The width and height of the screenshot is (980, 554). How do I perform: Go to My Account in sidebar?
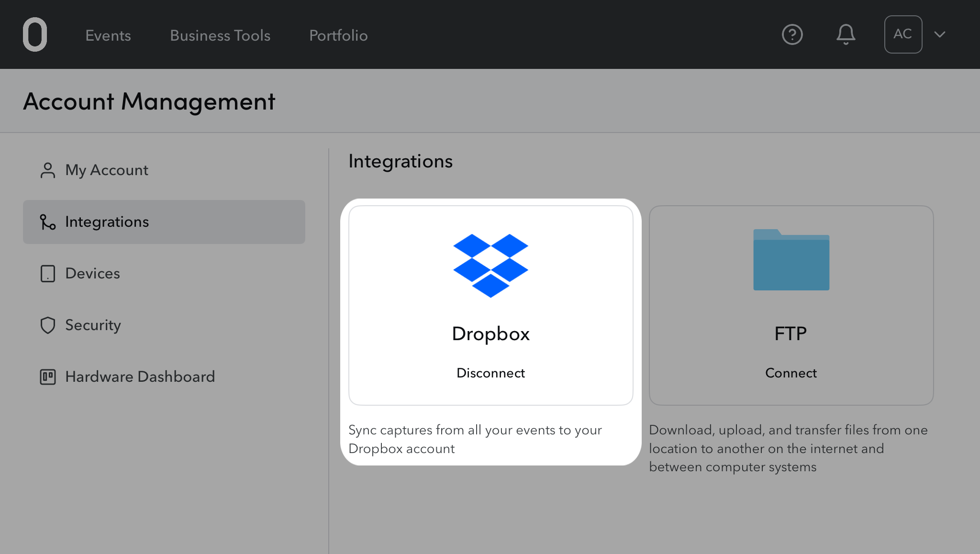click(x=164, y=170)
